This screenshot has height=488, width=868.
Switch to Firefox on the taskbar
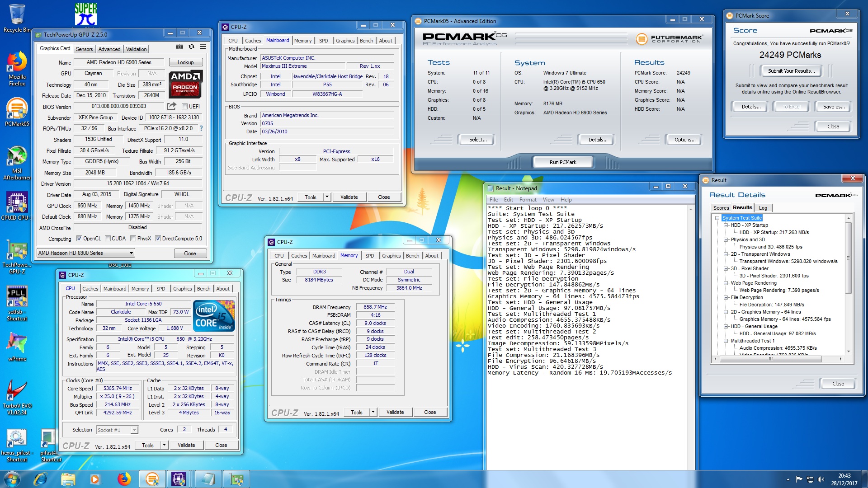[124, 479]
